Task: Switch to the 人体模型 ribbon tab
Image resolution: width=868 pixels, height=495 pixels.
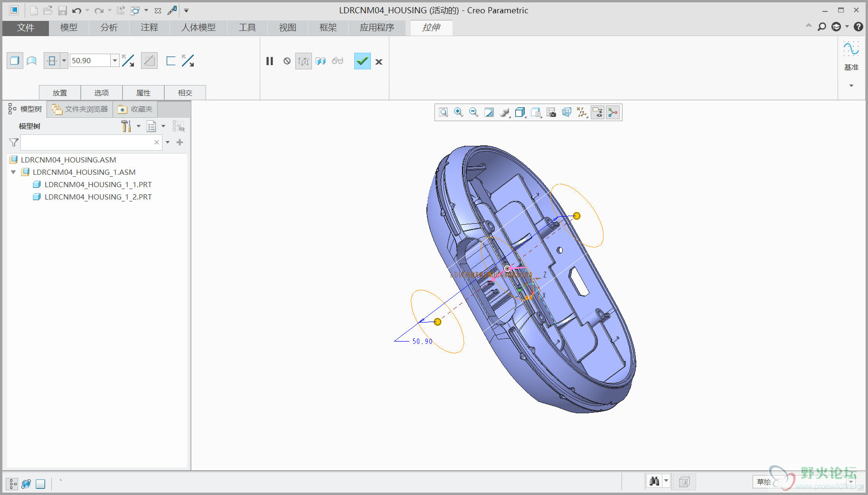Action: tap(198, 28)
